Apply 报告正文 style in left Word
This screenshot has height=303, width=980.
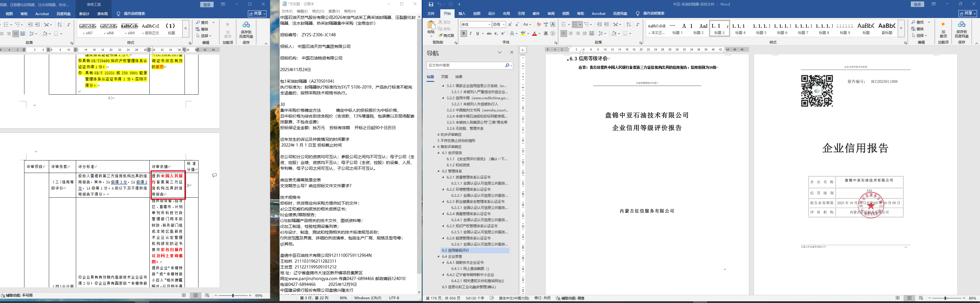[151, 29]
